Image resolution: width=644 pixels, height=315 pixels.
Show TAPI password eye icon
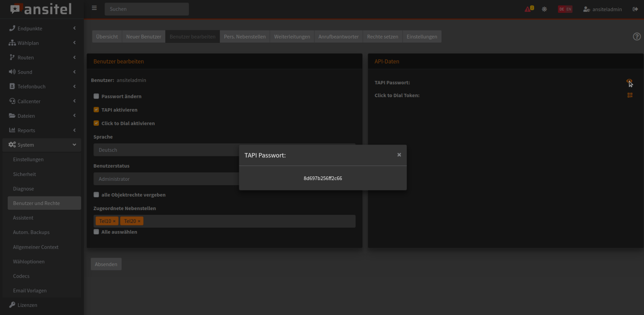(x=629, y=81)
